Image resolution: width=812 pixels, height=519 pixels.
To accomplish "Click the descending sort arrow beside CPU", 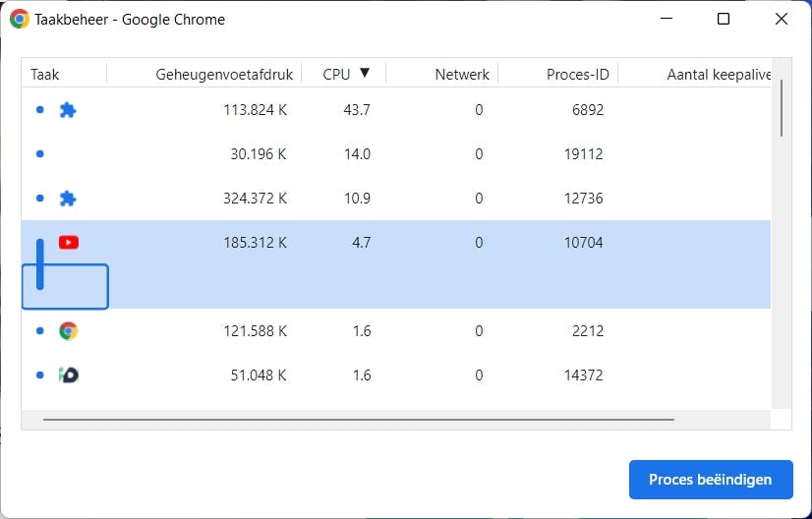I will coord(365,73).
